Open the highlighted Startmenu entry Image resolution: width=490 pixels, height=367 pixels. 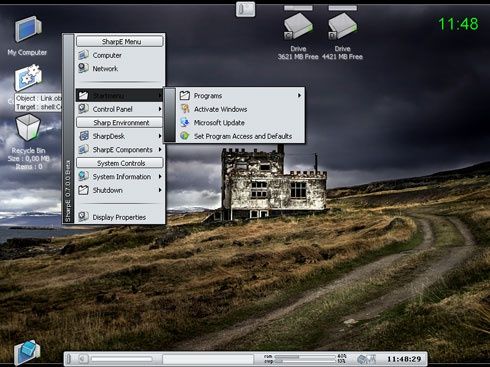pos(120,96)
